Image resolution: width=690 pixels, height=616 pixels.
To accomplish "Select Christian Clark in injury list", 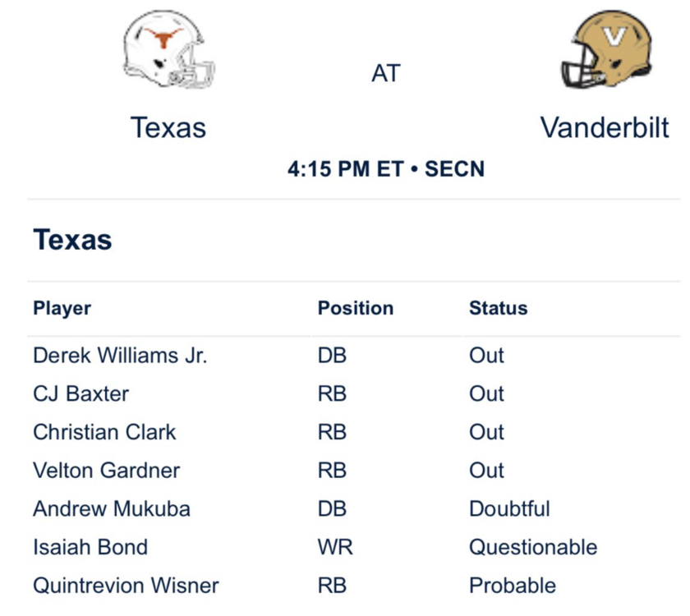I will tap(104, 432).
